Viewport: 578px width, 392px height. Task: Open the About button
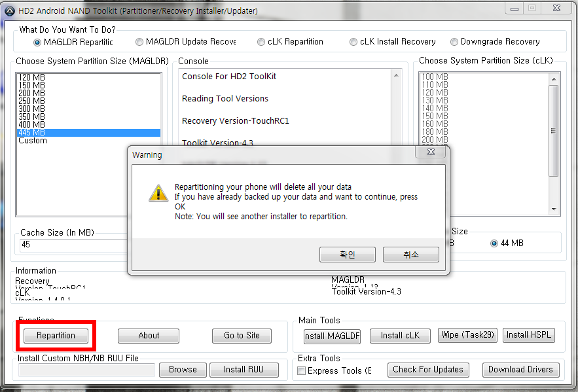click(149, 336)
